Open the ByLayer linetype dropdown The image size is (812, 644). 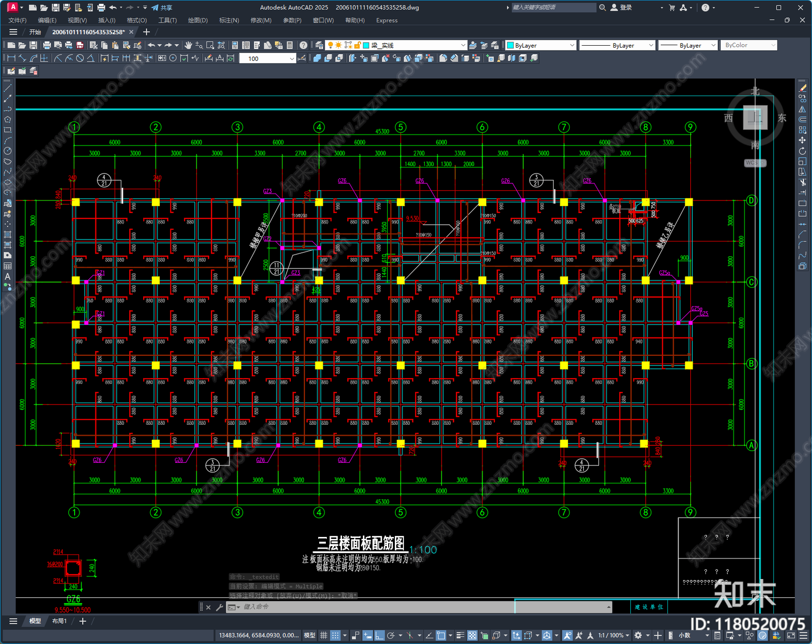pos(617,45)
